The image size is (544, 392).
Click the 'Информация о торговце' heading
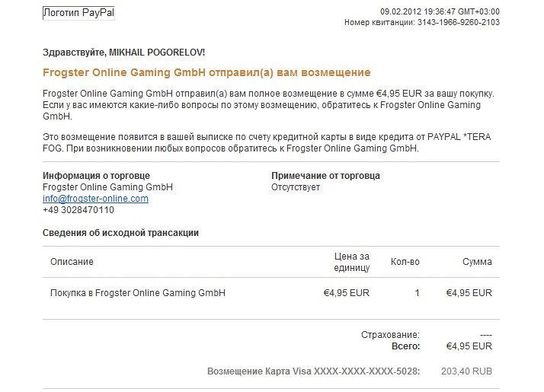96,176
